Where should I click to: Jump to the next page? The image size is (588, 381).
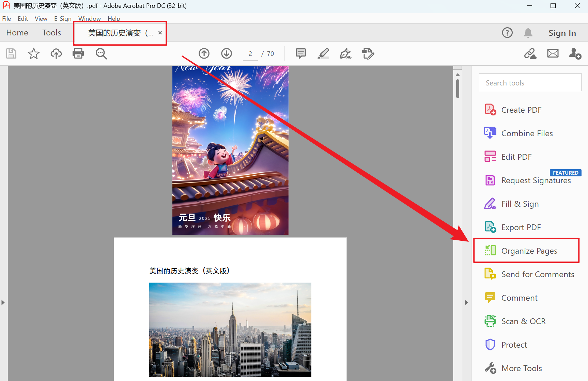[226, 53]
